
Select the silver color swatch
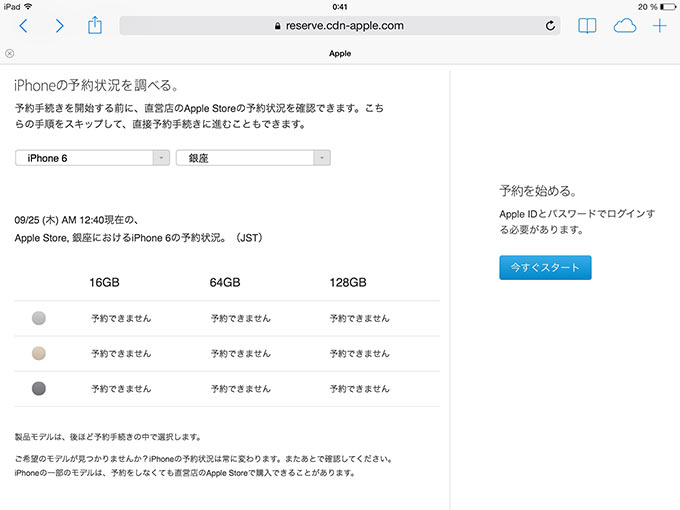pyautogui.click(x=39, y=318)
